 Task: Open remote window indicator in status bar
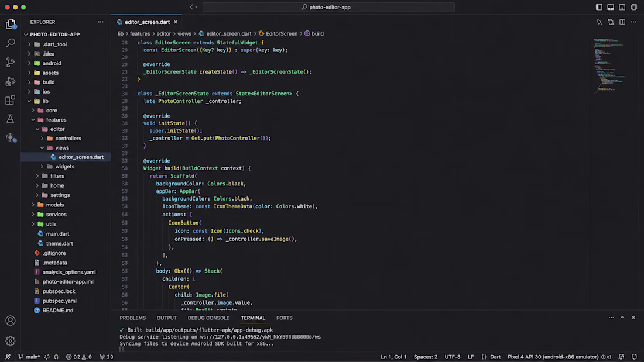tap(8, 357)
